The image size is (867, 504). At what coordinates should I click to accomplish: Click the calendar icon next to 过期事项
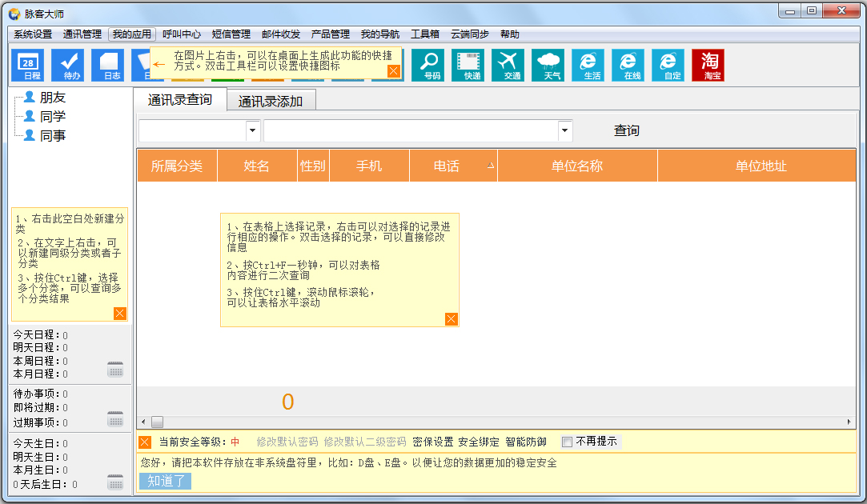click(115, 418)
